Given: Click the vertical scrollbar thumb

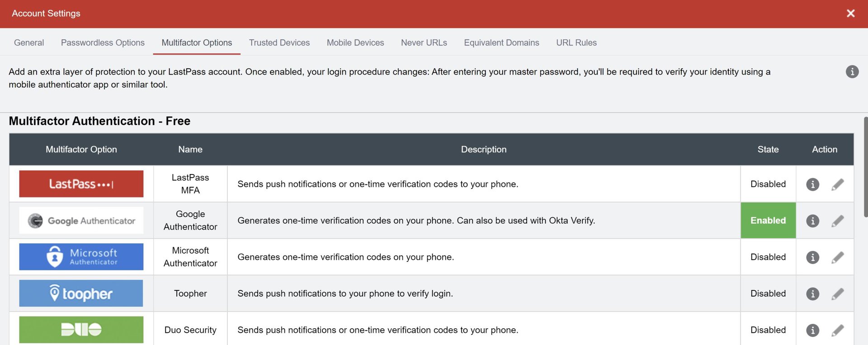Looking at the screenshot, I should point(865,167).
